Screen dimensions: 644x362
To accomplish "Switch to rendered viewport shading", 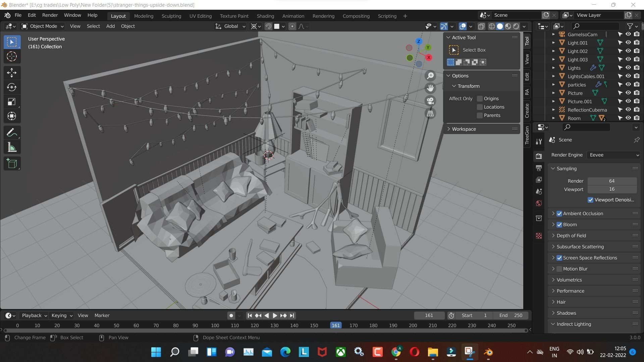I will point(516,26).
